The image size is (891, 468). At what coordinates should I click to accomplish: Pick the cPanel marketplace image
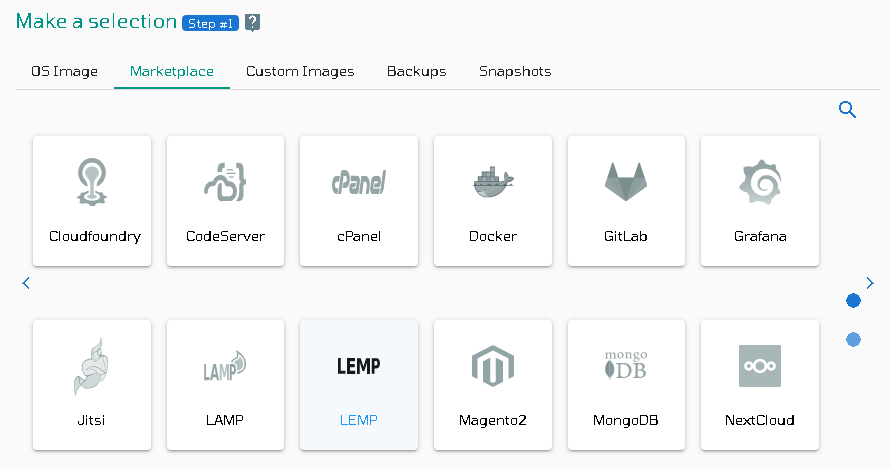[359, 200]
